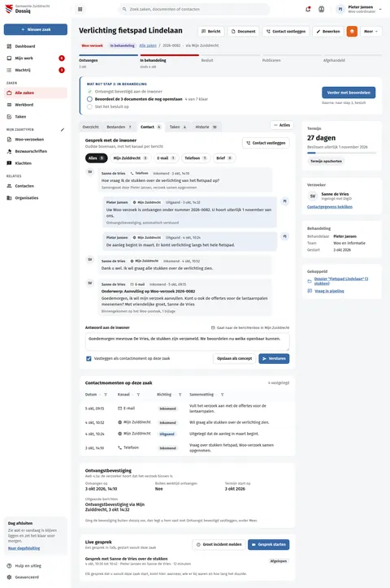Click the search field
The height and width of the screenshot is (588, 390).
[x=194, y=9]
